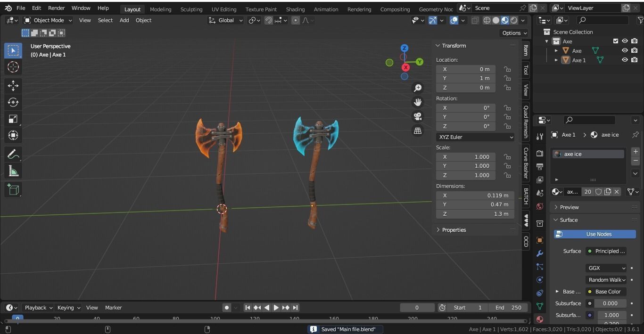Toggle Axe collection eye visibility
Viewport: 644px width, 334px height.
coord(625,41)
